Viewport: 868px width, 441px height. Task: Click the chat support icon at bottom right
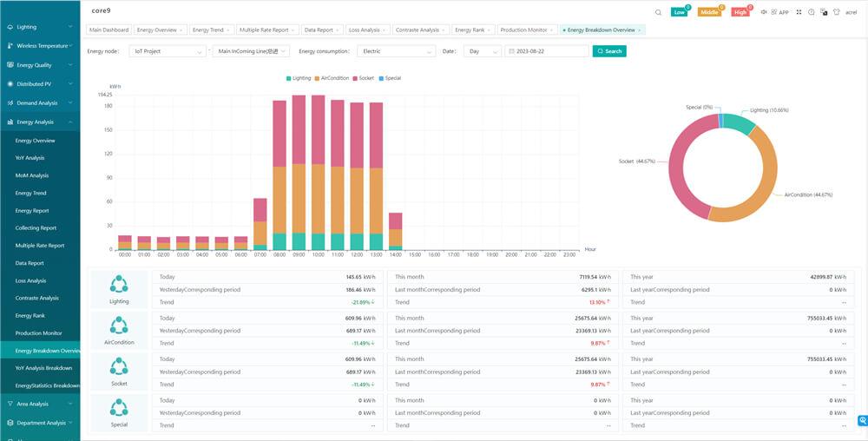click(x=862, y=421)
